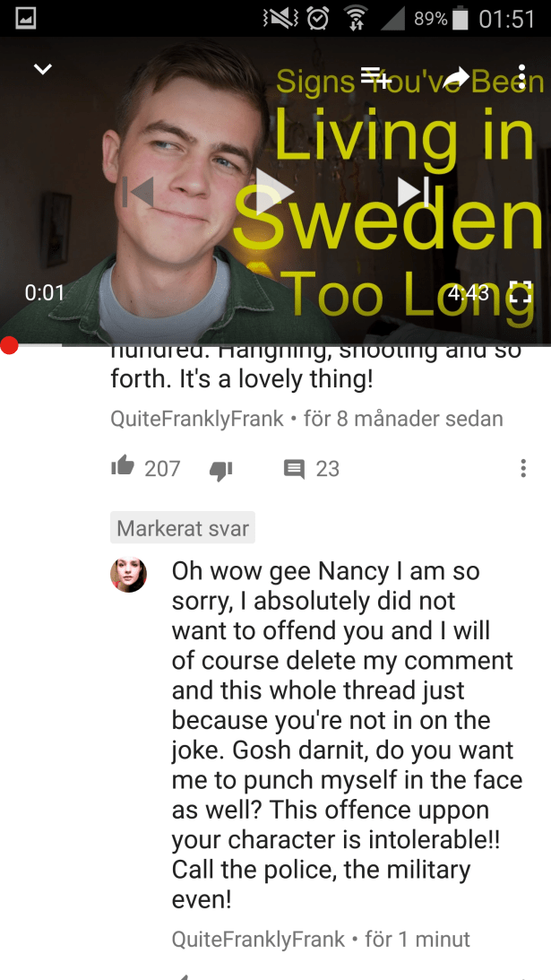Like the comment with 207 likes
Viewport: 551px width, 980px height.
click(123, 466)
